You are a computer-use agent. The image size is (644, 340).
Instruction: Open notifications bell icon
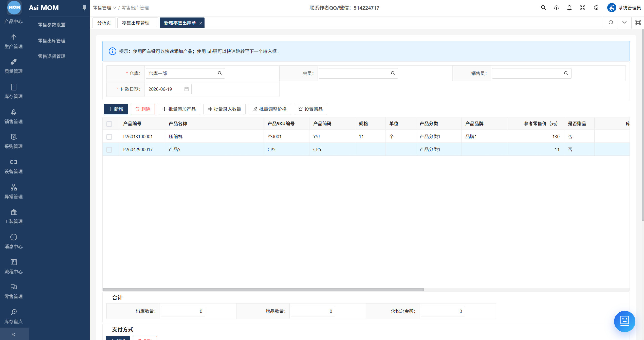click(x=569, y=8)
